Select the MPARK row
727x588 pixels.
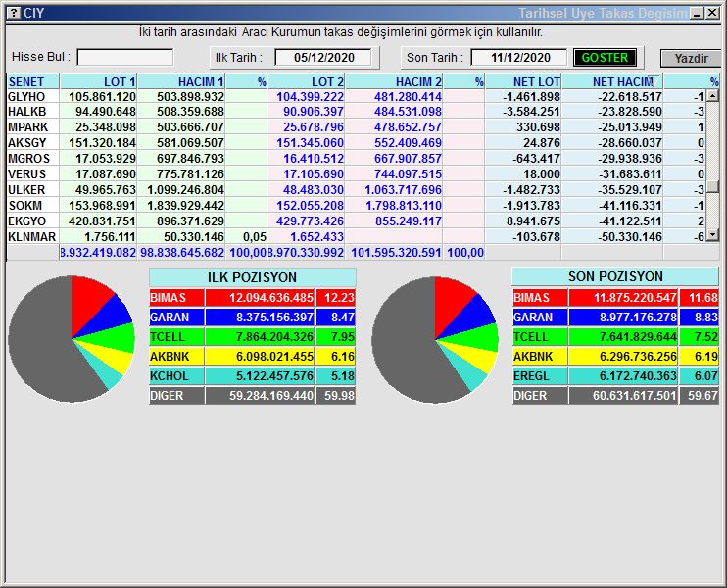point(356,127)
